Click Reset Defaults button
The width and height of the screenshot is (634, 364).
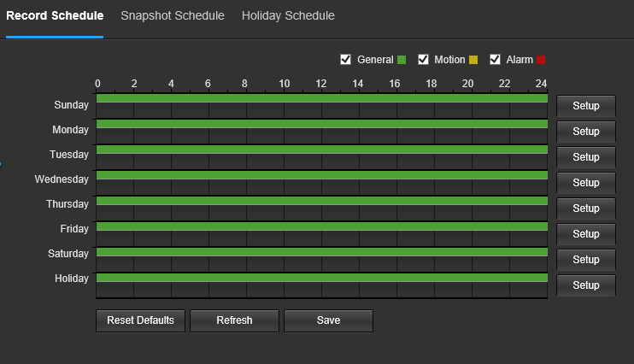click(140, 320)
